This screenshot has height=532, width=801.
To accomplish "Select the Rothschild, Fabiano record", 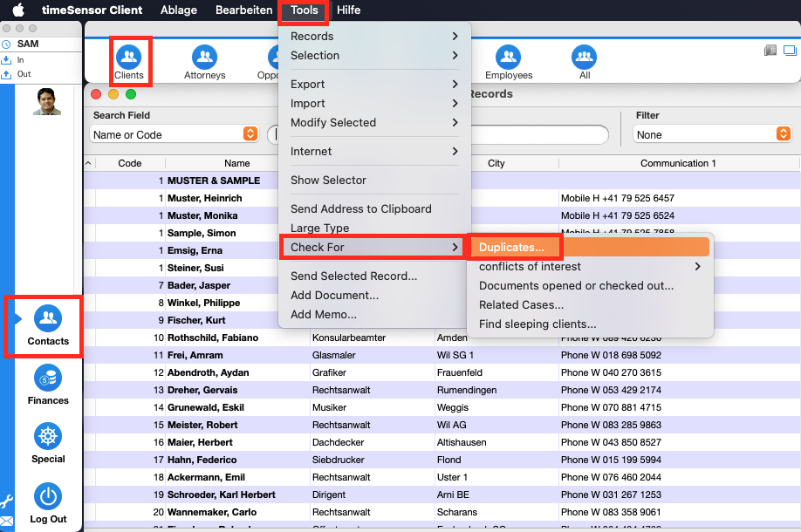I will [442, 338].
